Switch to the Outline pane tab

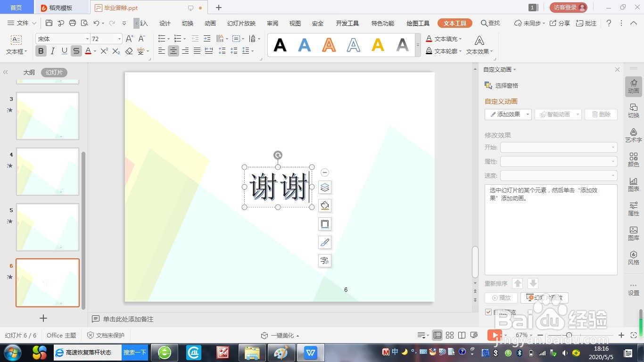pos(29,72)
